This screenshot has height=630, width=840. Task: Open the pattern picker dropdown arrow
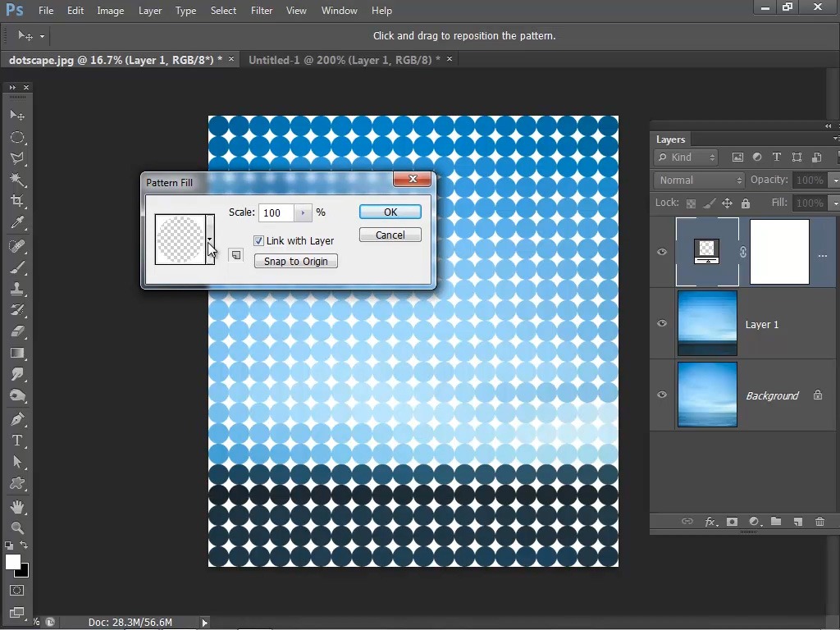pos(210,240)
